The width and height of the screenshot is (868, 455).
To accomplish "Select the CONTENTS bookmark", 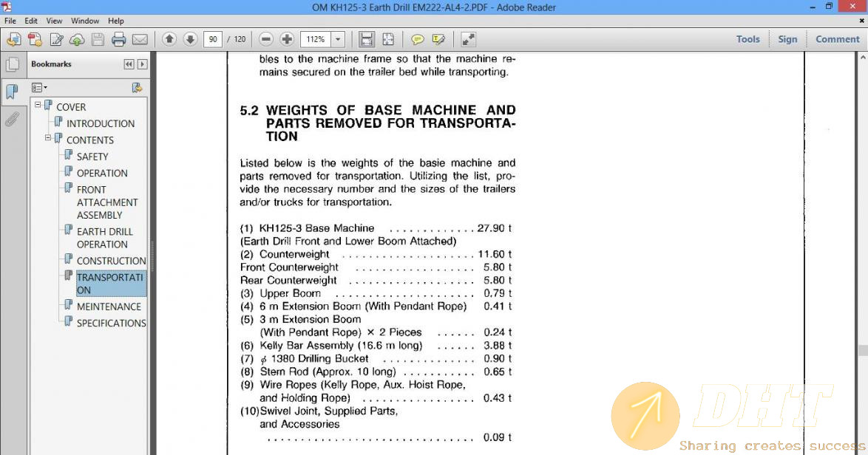I will click(89, 140).
